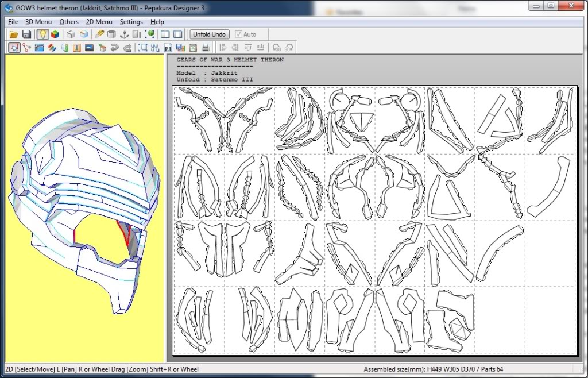588x378 pixels.
Task: Select the Select/Move arrow tool
Action: click(14, 48)
